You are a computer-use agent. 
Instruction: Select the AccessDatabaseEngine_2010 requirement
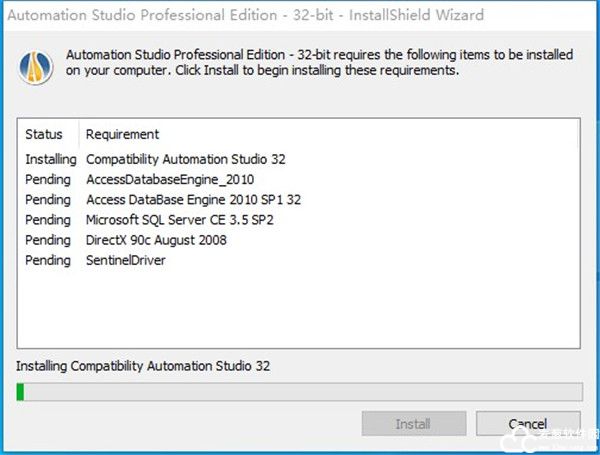point(170,179)
